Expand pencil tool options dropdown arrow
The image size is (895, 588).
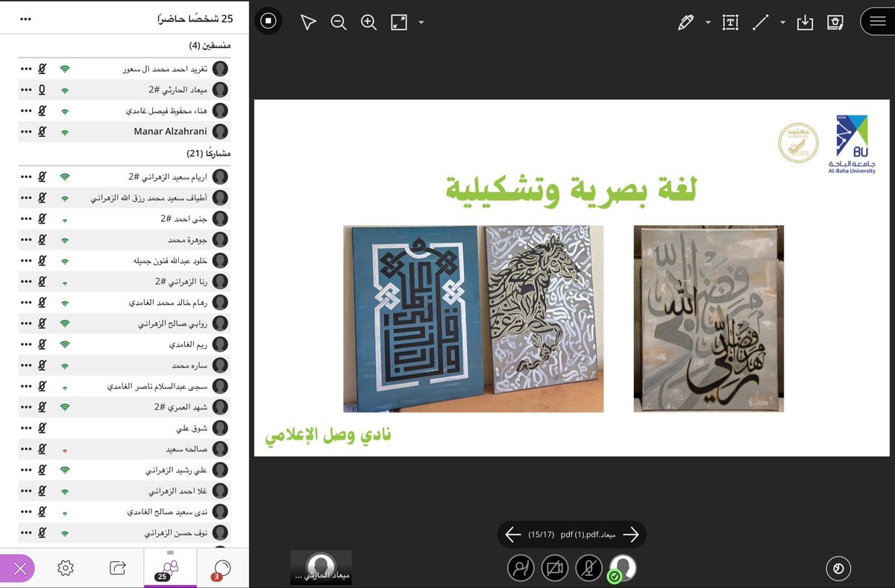click(708, 22)
